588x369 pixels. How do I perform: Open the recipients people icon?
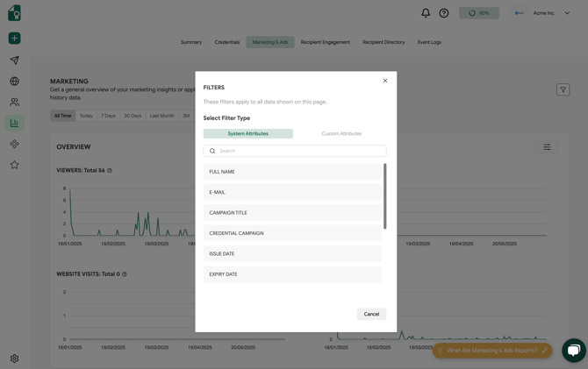click(14, 102)
